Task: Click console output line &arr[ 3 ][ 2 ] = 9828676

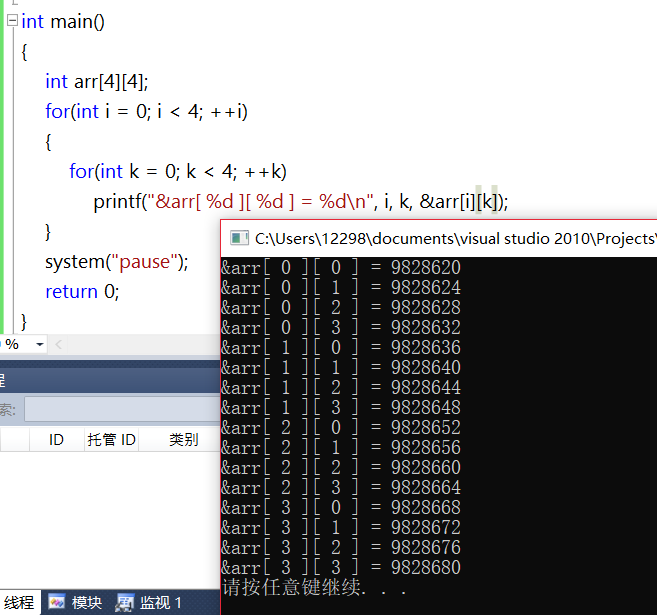Action: 341,548
